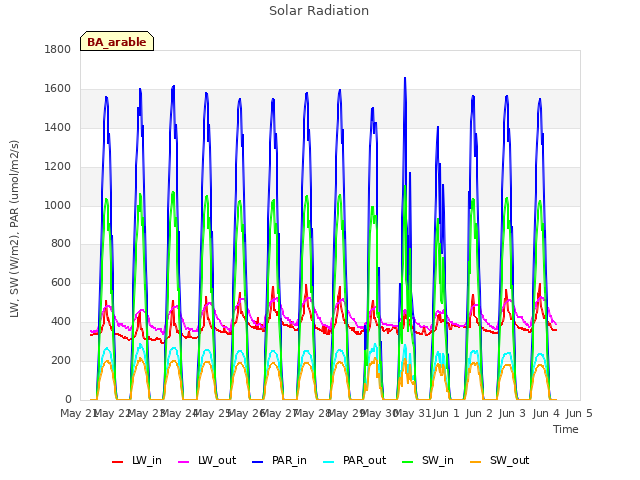
Task: Click the LW_out legend label
Action: click(x=217, y=460)
